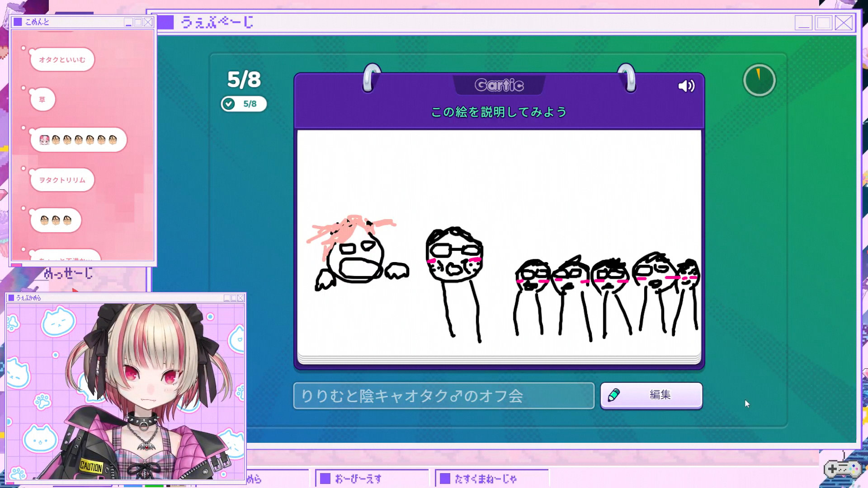Viewport: 868px width, 488px height.
Task: Minimize the こめんと comment window
Action: 128,22
